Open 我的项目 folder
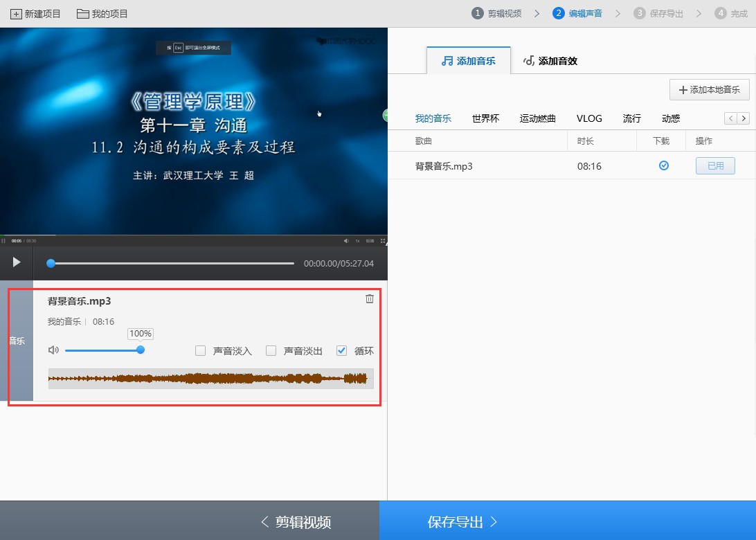The width and height of the screenshot is (756, 540). (102, 14)
